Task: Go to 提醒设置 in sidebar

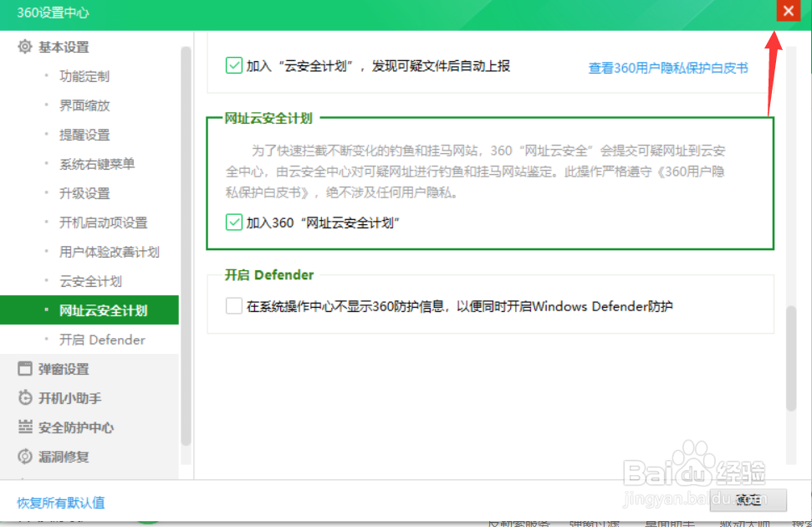Action: (84, 135)
